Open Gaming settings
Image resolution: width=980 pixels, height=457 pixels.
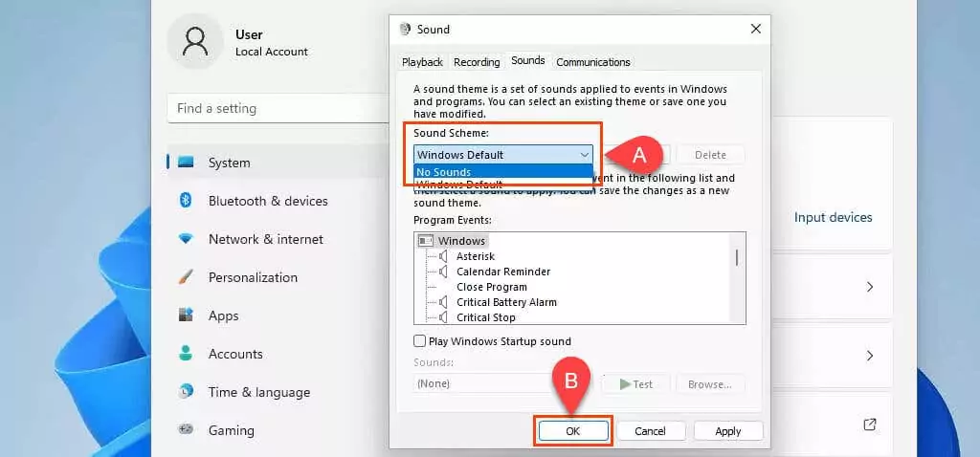point(232,431)
